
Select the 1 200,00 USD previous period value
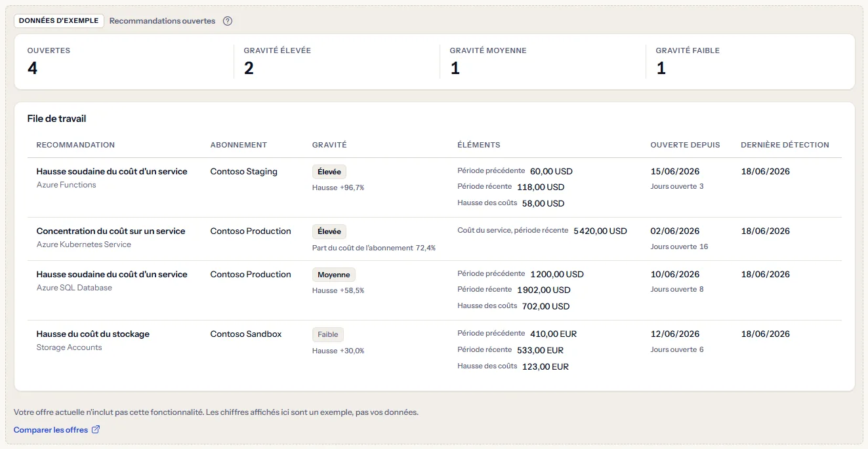pos(557,274)
